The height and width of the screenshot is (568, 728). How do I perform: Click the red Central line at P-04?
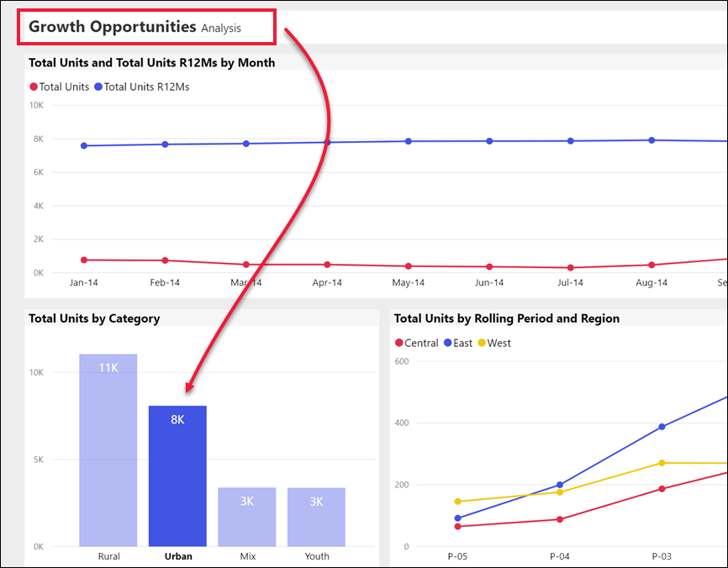click(560, 520)
